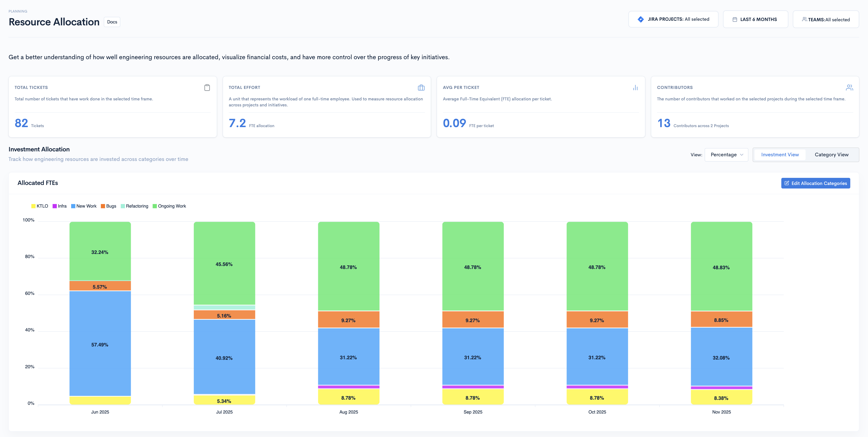The height and width of the screenshot is (437, 868).
Task: Click the clipboard icon in Total Tickets card
Action: (x=207, y=88)
